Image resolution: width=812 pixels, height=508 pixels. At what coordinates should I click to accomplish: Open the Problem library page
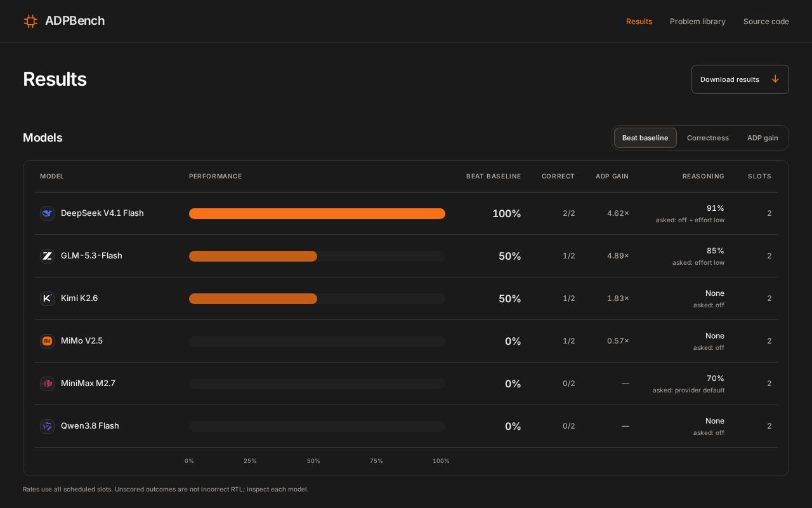click(698, 22)
